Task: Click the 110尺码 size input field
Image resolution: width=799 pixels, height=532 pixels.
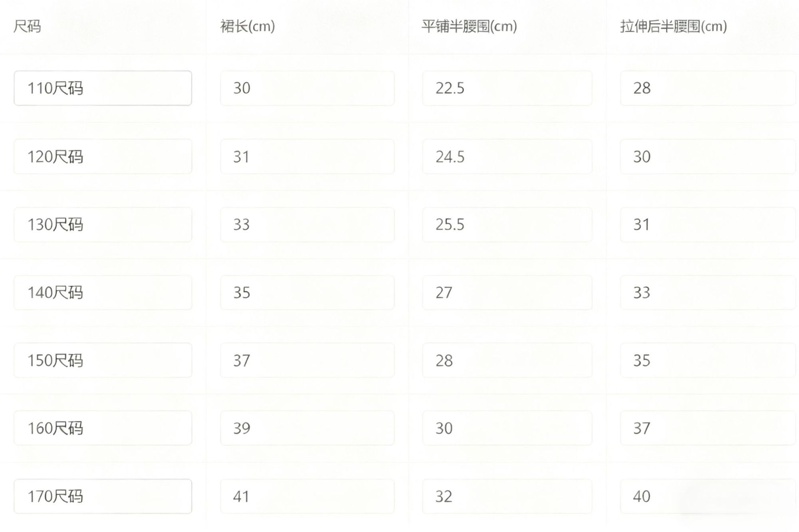Action: (102, 88)
